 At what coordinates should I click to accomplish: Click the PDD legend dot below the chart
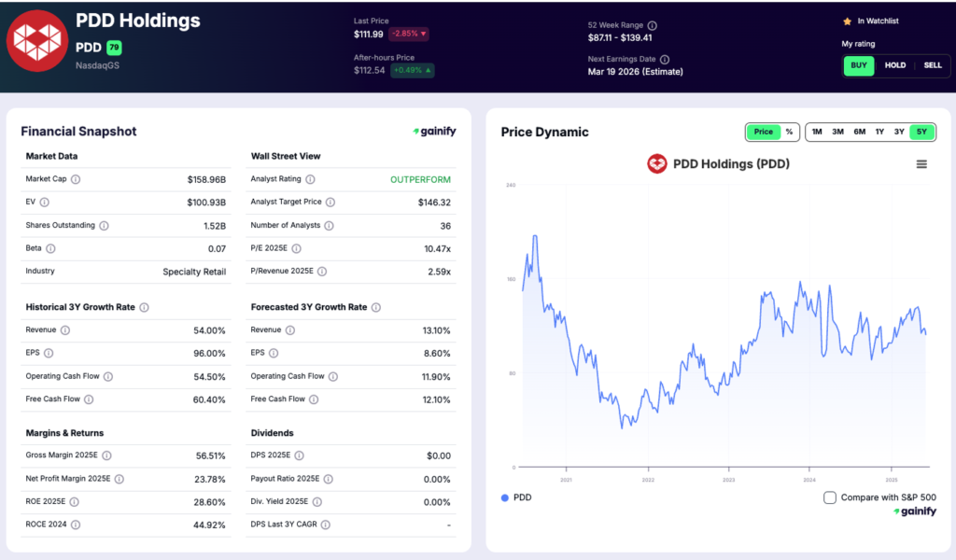pyautogui.click(x=504, y=497)
